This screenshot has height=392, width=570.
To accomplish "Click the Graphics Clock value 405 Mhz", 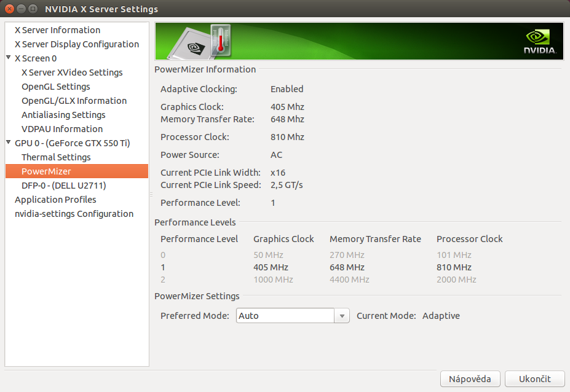I will (x=287, y=107).
